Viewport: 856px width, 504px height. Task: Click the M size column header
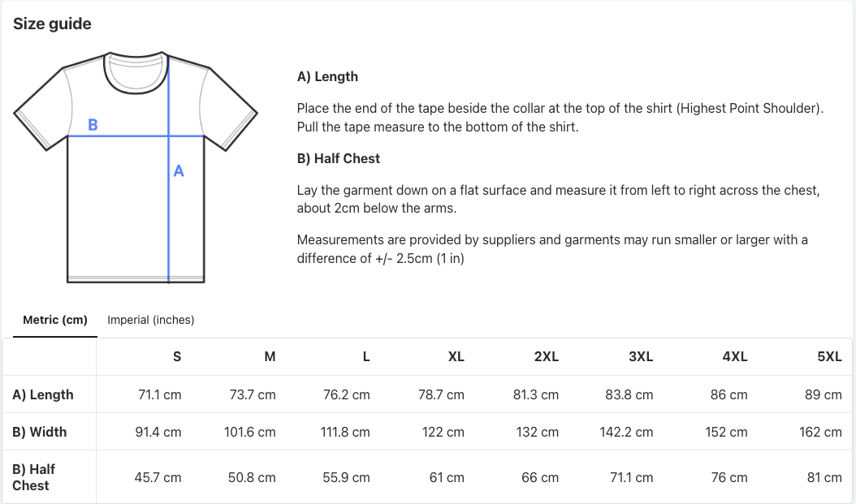(x=270, y=356)
